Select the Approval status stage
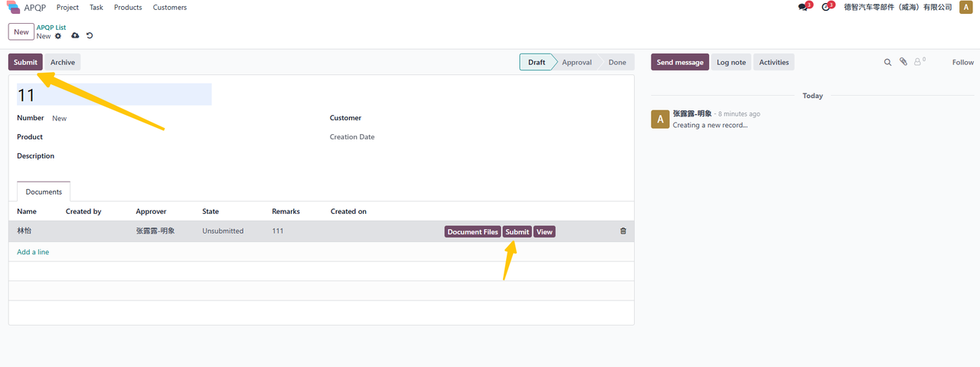The width and height of the screenshot is (980, 367). tap(577, 63)
